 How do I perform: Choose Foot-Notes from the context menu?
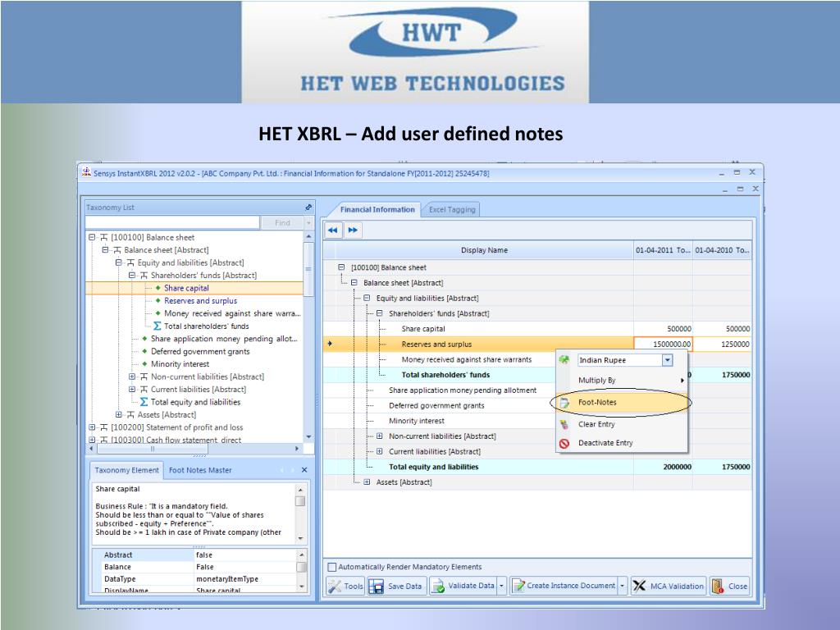tap(623, 402)
